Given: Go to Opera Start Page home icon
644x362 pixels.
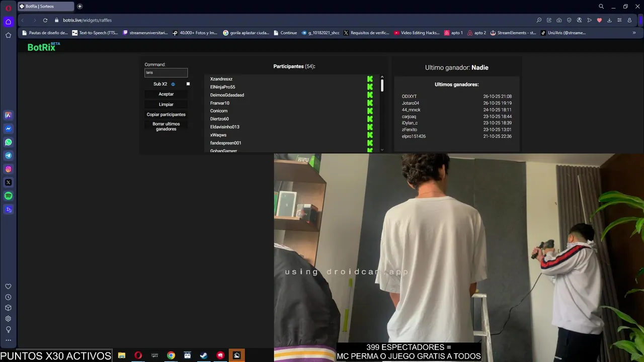Looking at the screenshot, I should point(8,22).
